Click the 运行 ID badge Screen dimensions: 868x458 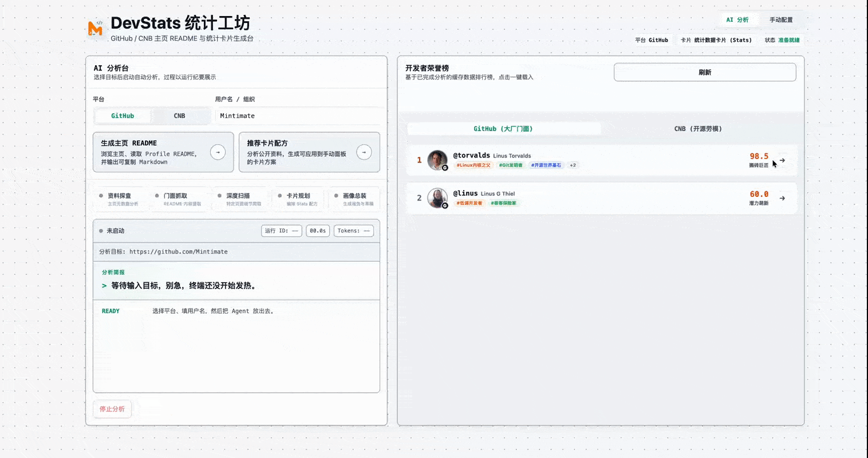point(282,231)
